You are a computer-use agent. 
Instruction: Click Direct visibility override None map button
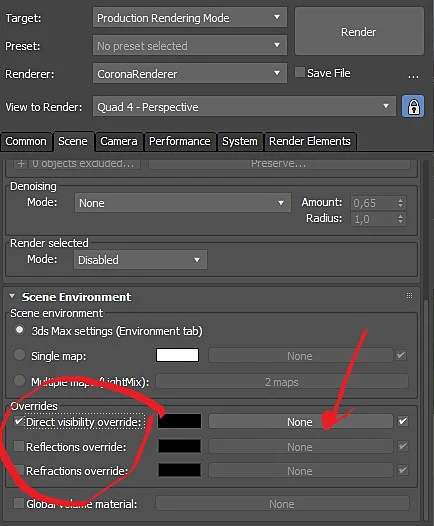click(x=300, y=421)
